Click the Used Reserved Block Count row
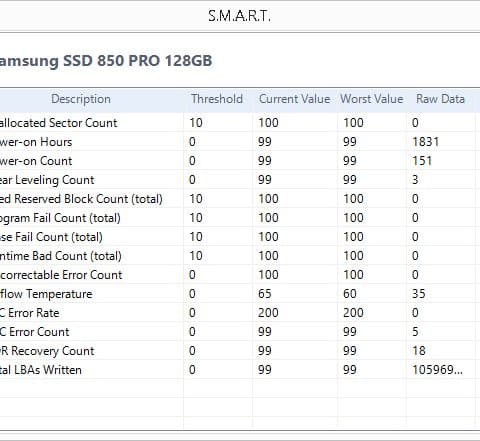Screen dimensions: 480x441 pyautogui.click(x=237, y=199)
